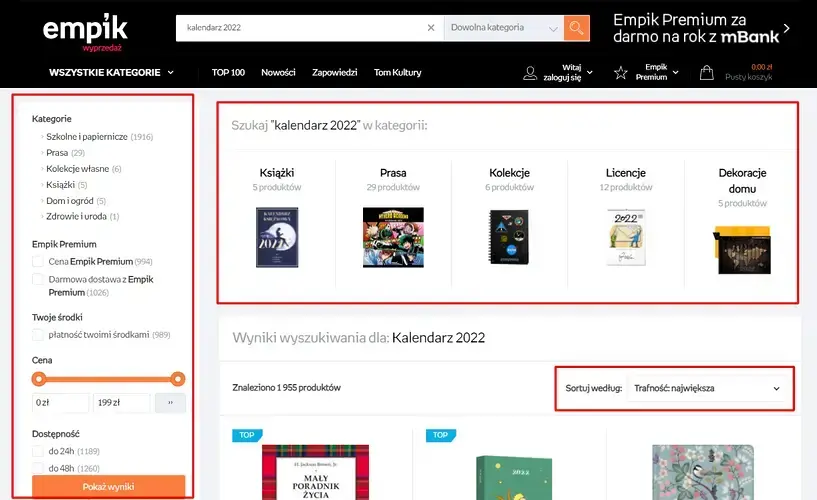Screen dimensions: 817x500
Task: Click the Prasa category thumbnail image
Action: click(393, 237)
